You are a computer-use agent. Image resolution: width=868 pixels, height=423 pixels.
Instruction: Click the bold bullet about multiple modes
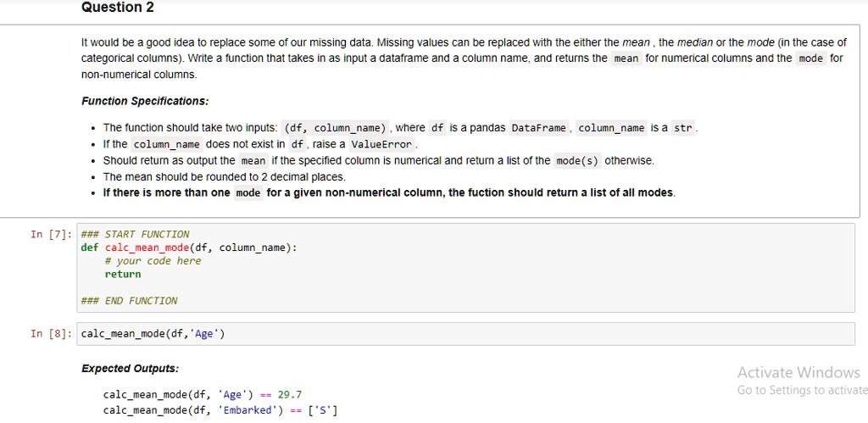(x=389, y=193)
